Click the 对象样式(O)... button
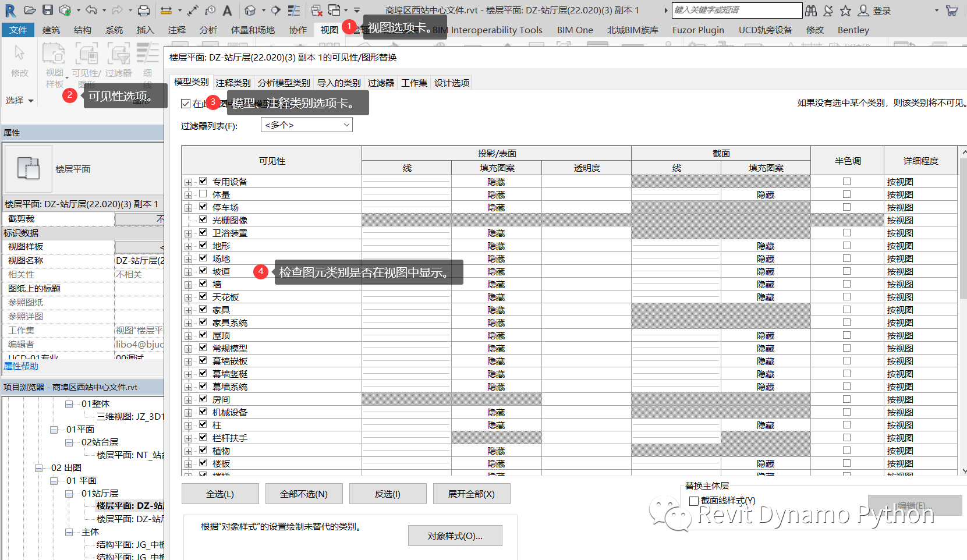This screenshot has height=560, width=967. 455,536
